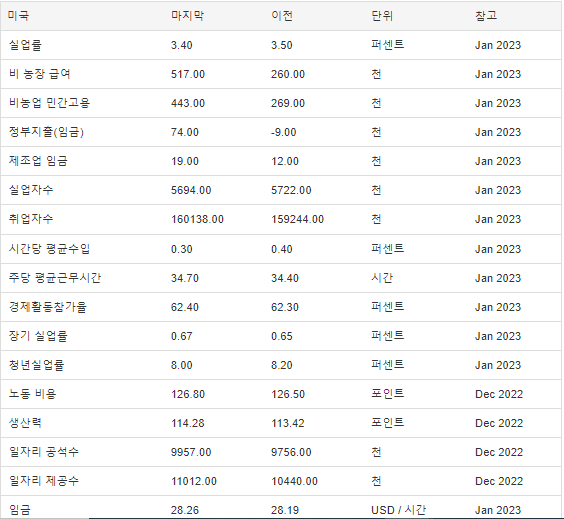Select the value 74.00

coord(185,132)
